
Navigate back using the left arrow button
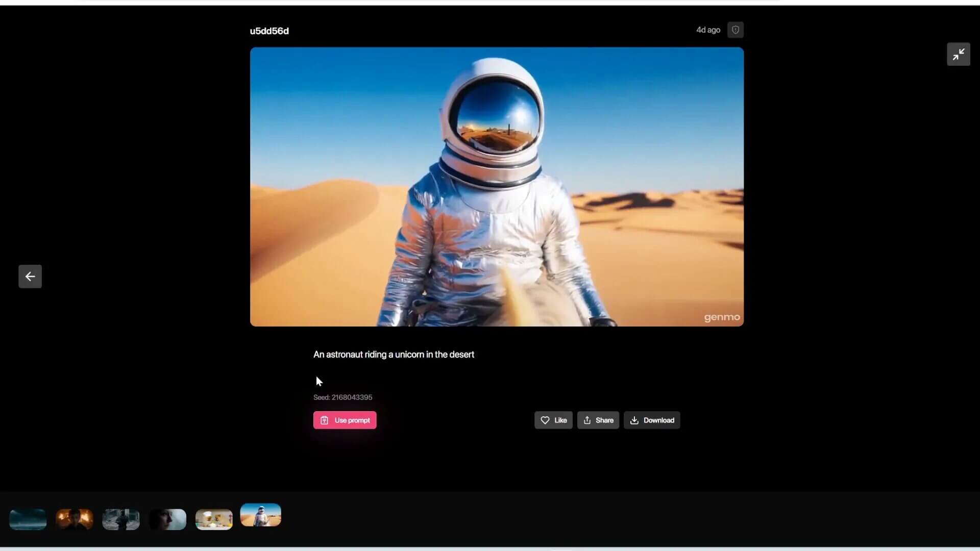pyautogui.click(x=30, y=276)
